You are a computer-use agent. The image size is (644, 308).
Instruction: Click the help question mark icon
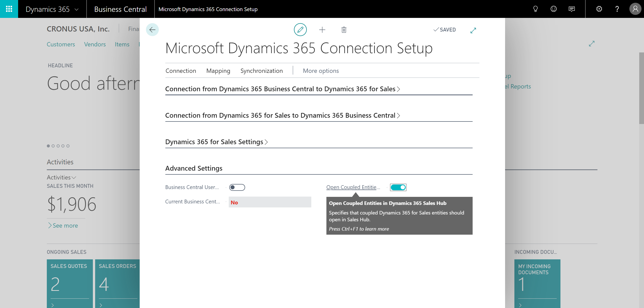click(x=617, y=9)
